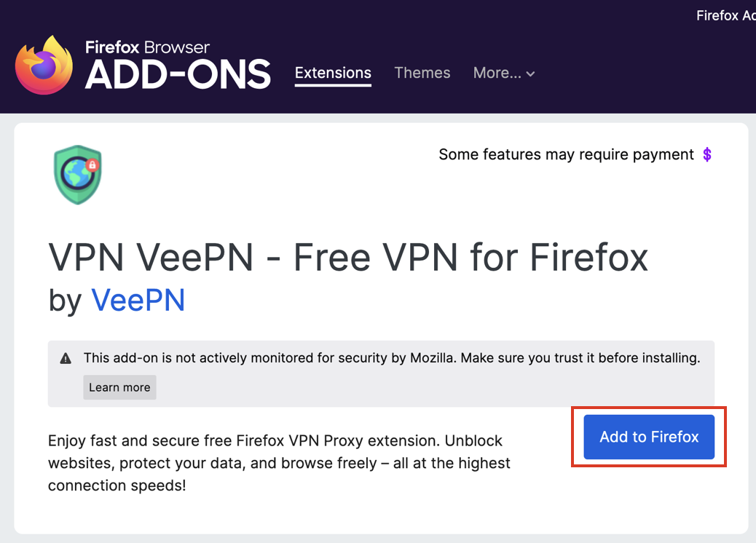This screenshot has width=756, height=543.
Task: Open the Firefox Add-ons link at top right
Action: click(x=726, y=15)
